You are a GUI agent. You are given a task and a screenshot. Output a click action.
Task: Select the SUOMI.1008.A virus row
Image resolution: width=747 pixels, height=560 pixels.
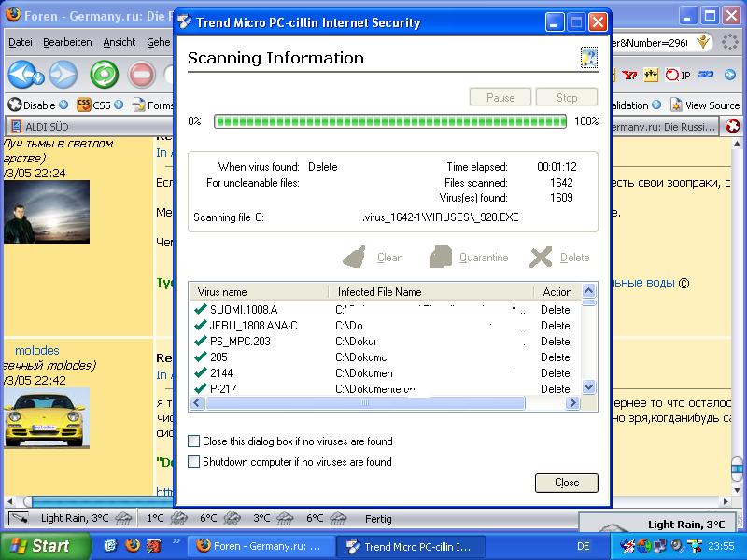[x=385, y=310]
